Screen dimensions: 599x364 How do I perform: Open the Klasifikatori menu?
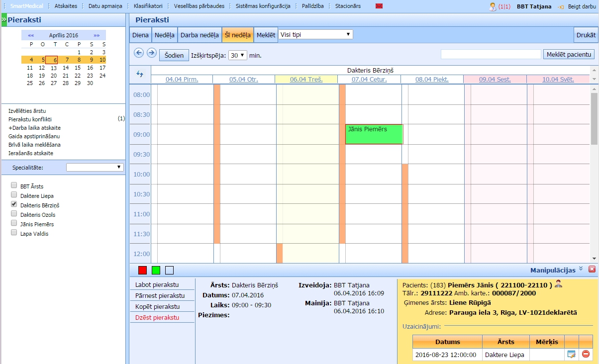148,6
